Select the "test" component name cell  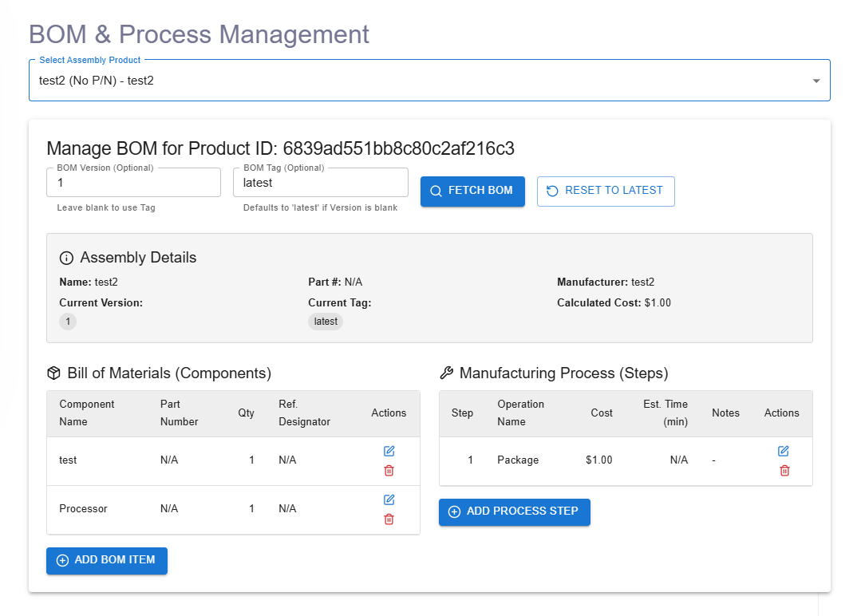68,460
